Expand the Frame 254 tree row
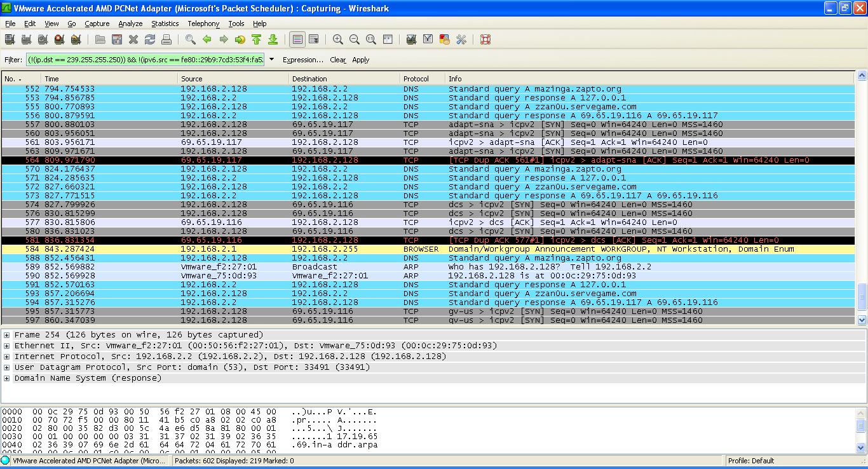 6,335
